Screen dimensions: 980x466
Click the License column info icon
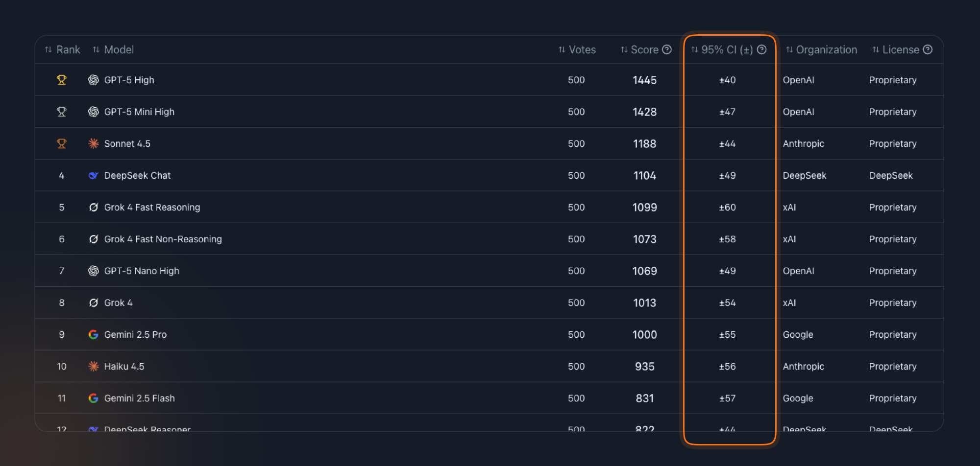[x=928, y=49]
